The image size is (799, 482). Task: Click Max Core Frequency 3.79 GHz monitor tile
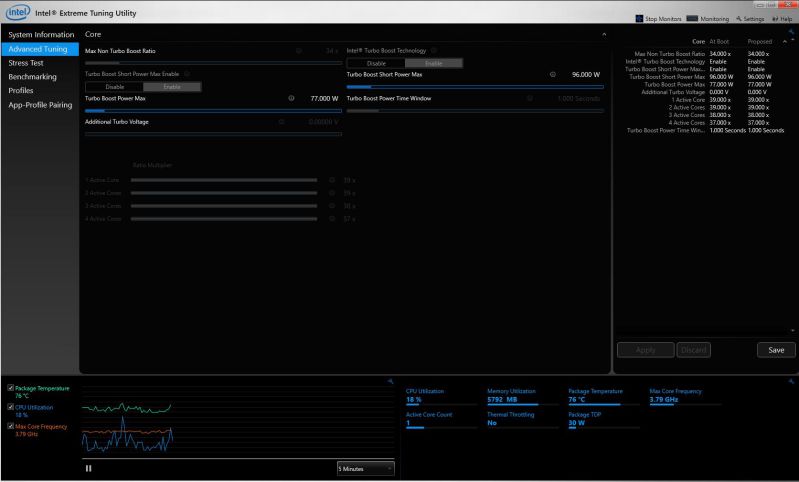pos(685,396)
